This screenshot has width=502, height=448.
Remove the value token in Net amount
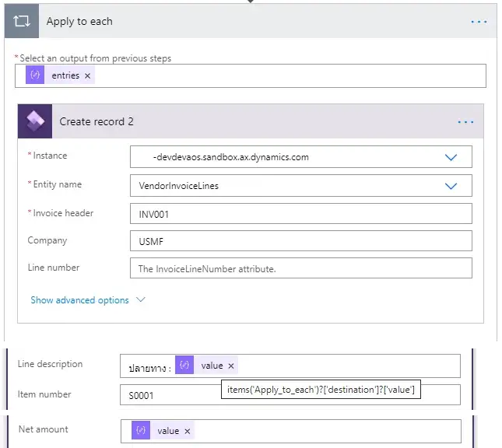point(188,432)
